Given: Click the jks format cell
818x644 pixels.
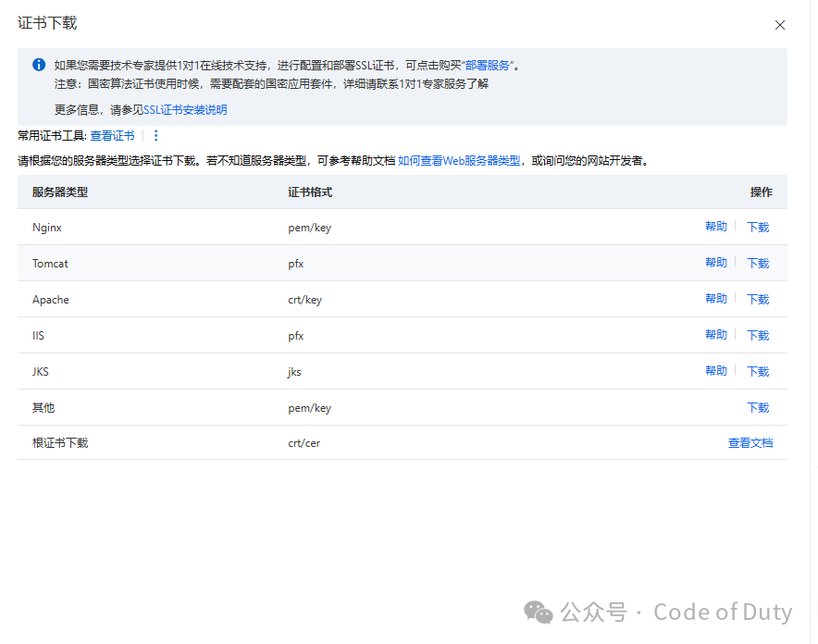Looking at the screenshot, I should pos(294,372).
